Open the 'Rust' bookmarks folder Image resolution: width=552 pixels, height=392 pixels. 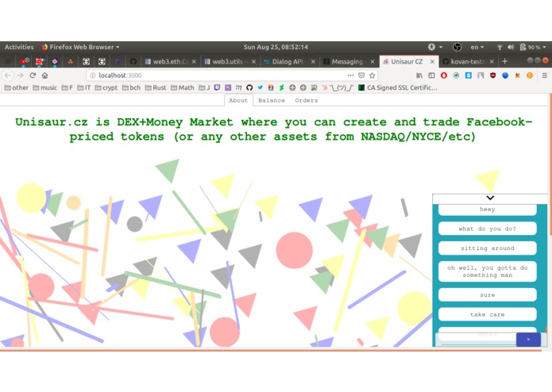coord(156,87)
